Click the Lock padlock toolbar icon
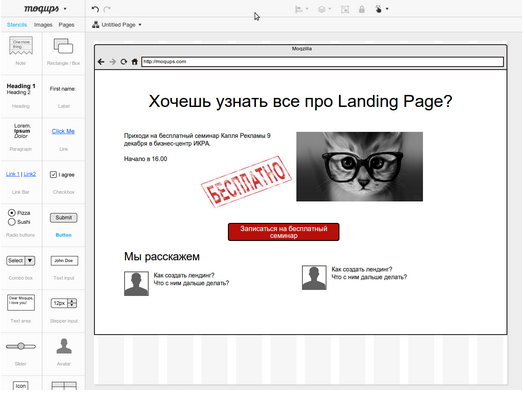524x393 pixels. pos(362,9)
